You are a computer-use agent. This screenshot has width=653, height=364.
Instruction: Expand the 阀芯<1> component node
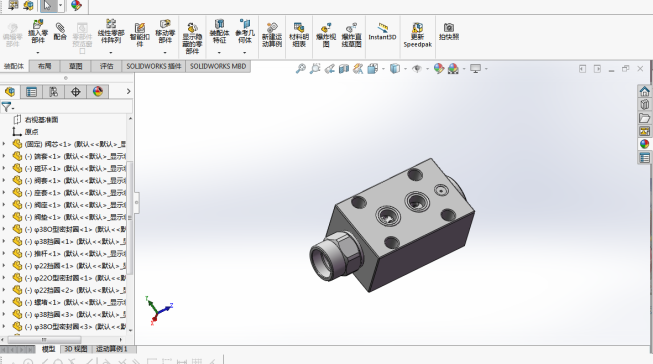click(4, 144)
